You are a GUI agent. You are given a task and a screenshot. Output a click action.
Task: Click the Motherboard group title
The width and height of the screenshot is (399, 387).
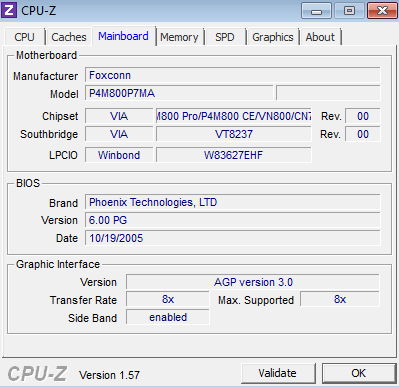tap(47, 55)
